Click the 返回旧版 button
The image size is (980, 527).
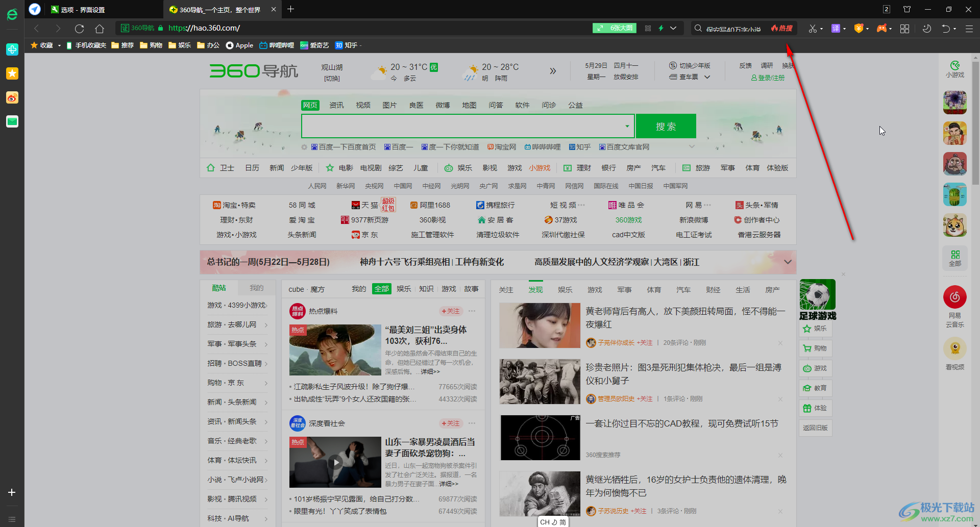click(x=815, y=428)
